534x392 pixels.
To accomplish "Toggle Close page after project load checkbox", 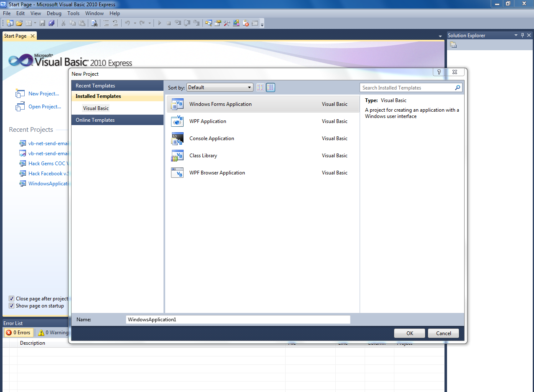I will 12,299.
